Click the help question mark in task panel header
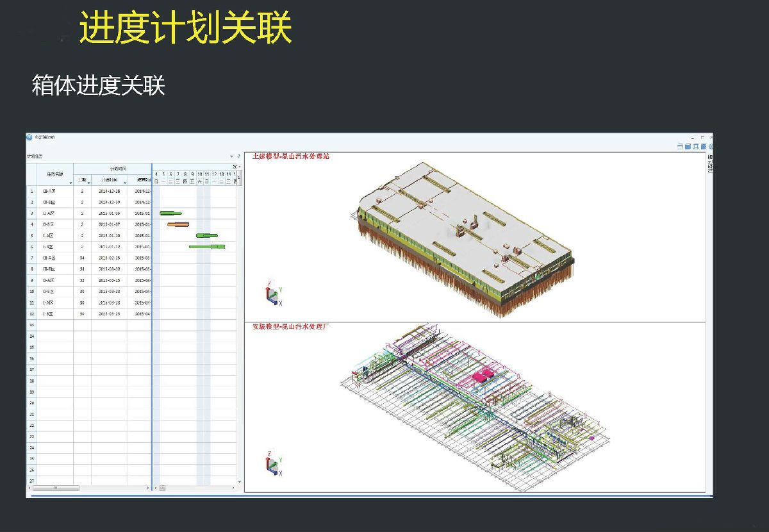Image resolution: width=769 pixels, height=532 pixels. pyautogui.click(x=238, y=156)
